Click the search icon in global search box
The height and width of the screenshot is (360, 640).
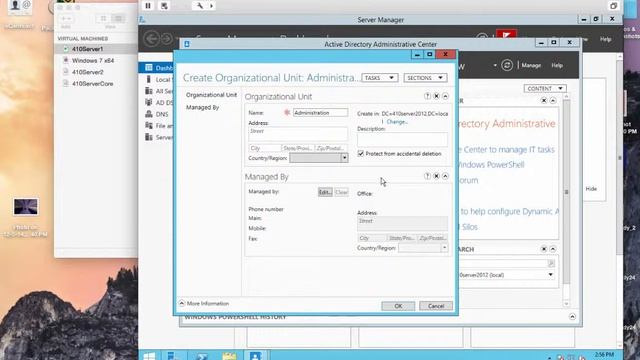click(x=551, y=264)
